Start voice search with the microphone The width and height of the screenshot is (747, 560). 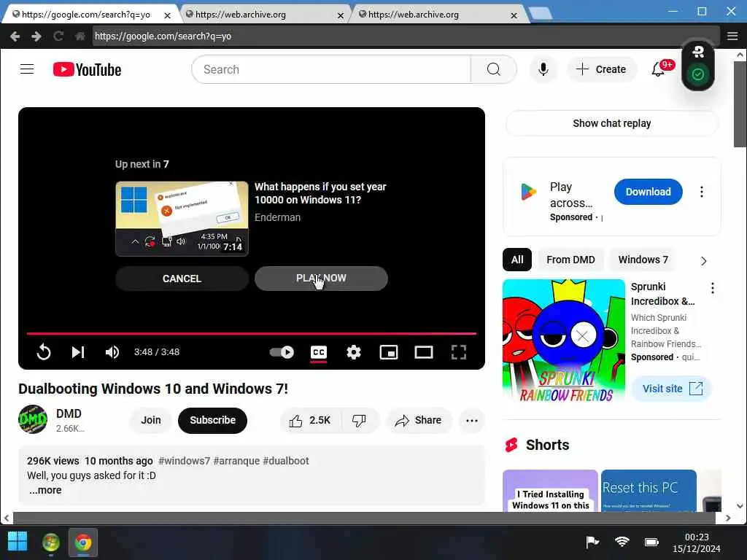pos(543,69)
